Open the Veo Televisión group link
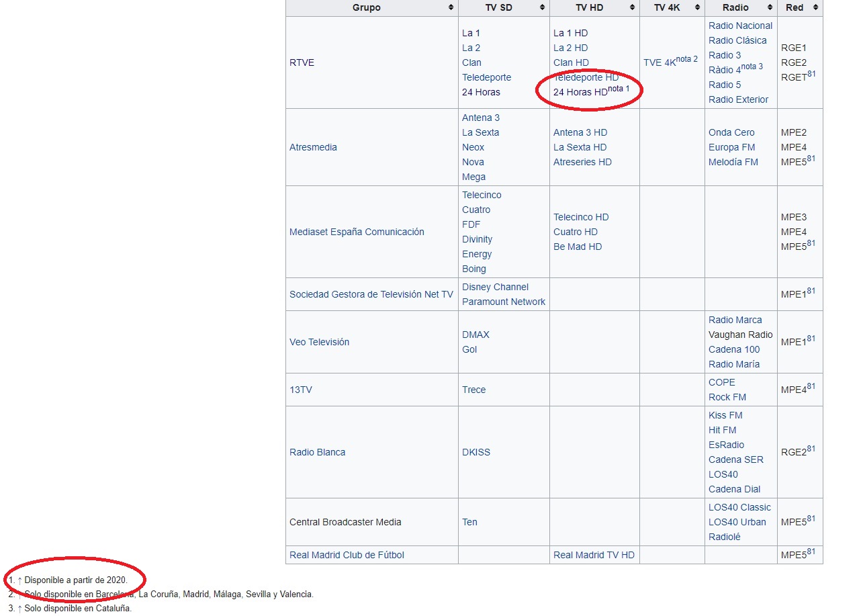This screenshot has width=861, height=616. coord(320,342)
